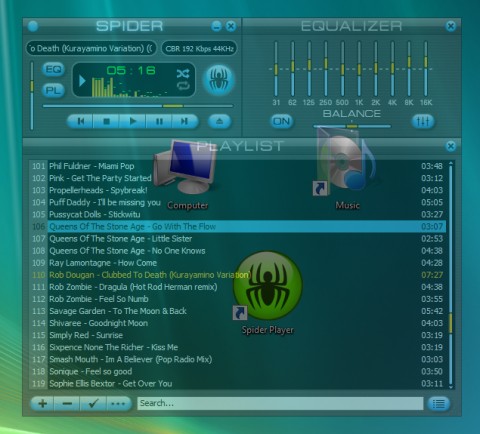
Task: Click the playlist checkmark select button
Action: 93,404
